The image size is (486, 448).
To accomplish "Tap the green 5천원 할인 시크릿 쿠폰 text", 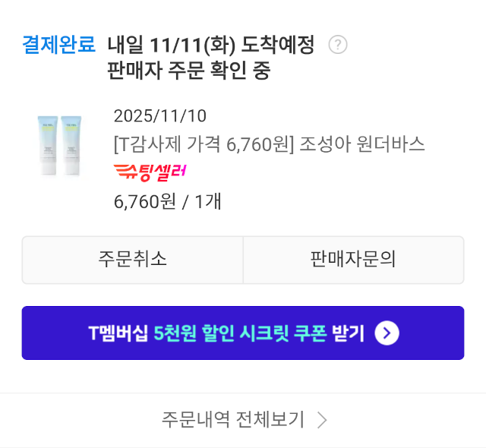I will point(240,333).
